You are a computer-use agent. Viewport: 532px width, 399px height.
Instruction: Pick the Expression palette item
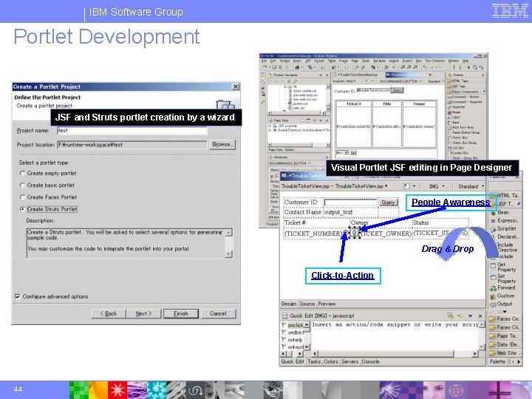click(504, 220)
